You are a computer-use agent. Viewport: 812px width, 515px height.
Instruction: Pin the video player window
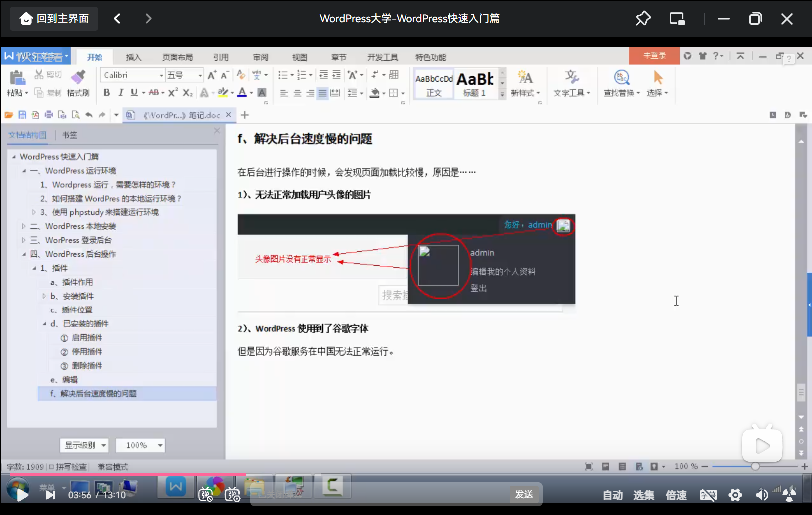click(x=643, y=19)
